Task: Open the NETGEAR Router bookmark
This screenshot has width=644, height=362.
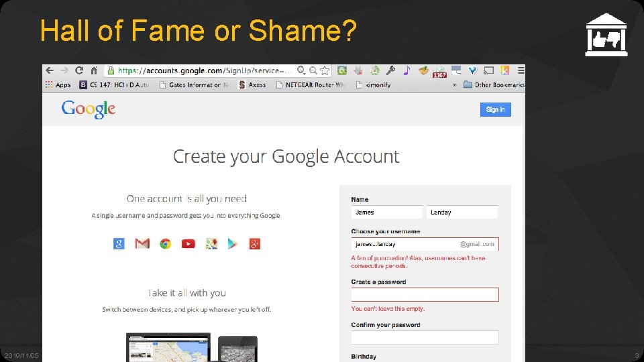Action: (x=311, y=84)
